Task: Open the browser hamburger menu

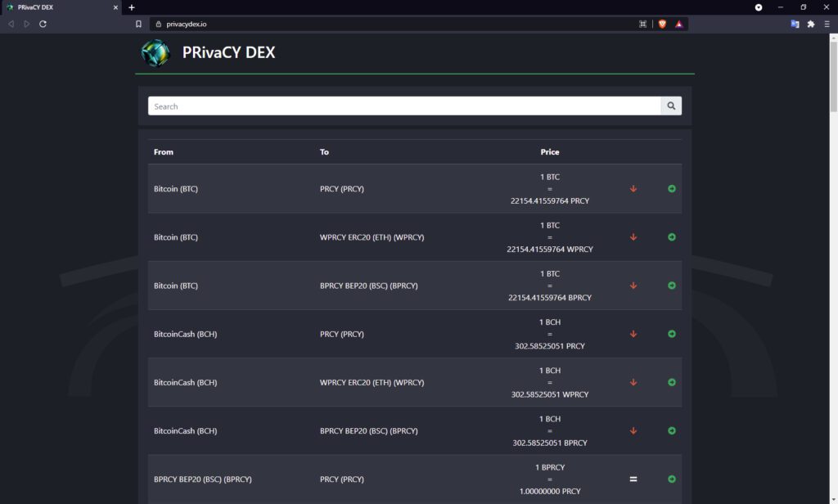Action: click(827, 24)
